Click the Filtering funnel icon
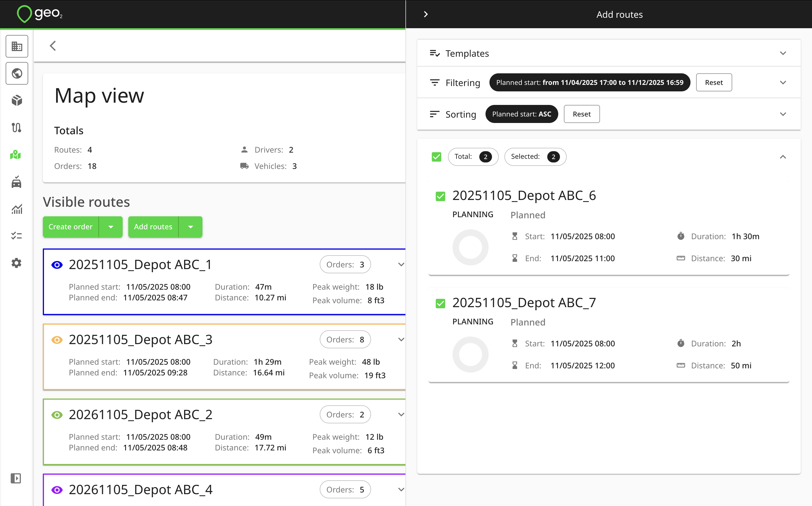Screen dimensions: 812x506 click(x=435, y=82)
